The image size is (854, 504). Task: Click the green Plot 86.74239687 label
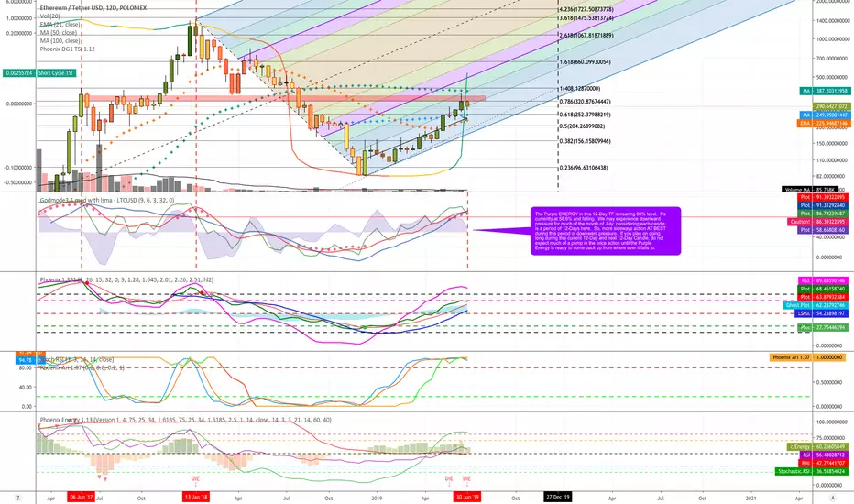(x=824, y=214)
